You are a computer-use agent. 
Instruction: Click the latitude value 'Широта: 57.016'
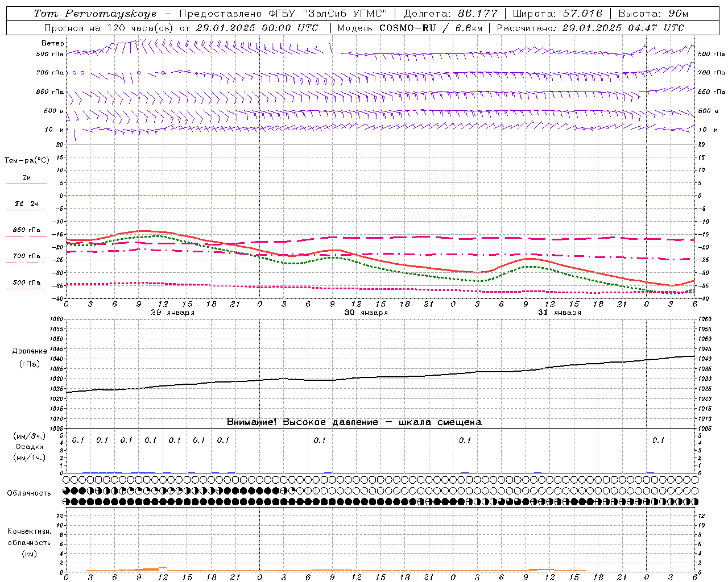coord(558,14)
